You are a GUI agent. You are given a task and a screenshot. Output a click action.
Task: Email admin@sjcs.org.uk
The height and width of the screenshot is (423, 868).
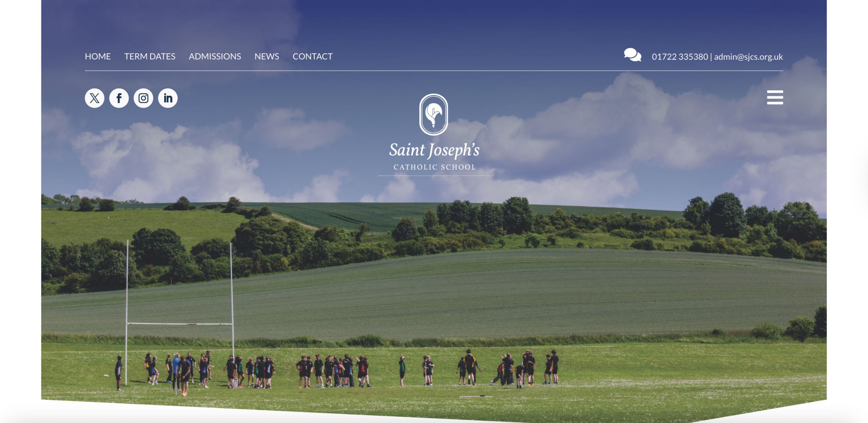(x=748, y=57)
